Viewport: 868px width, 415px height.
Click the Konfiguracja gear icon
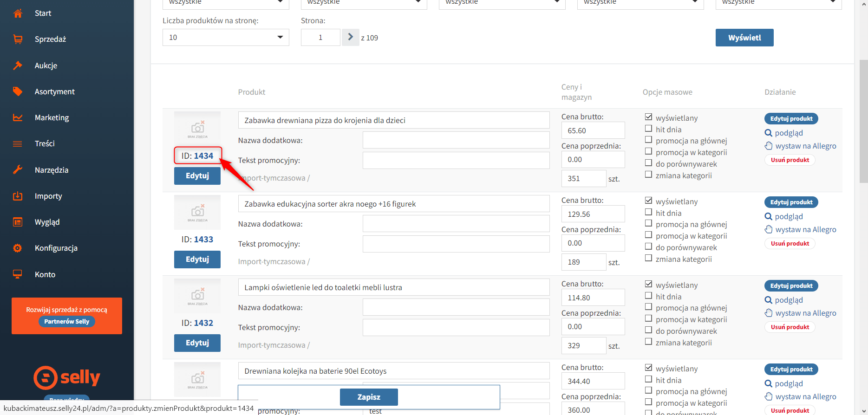18,248
